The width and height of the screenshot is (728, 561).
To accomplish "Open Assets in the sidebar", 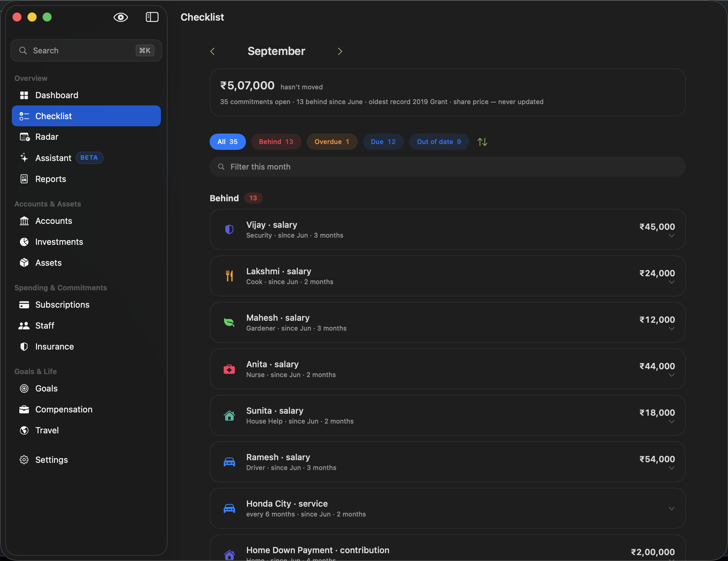I will 86,263.
